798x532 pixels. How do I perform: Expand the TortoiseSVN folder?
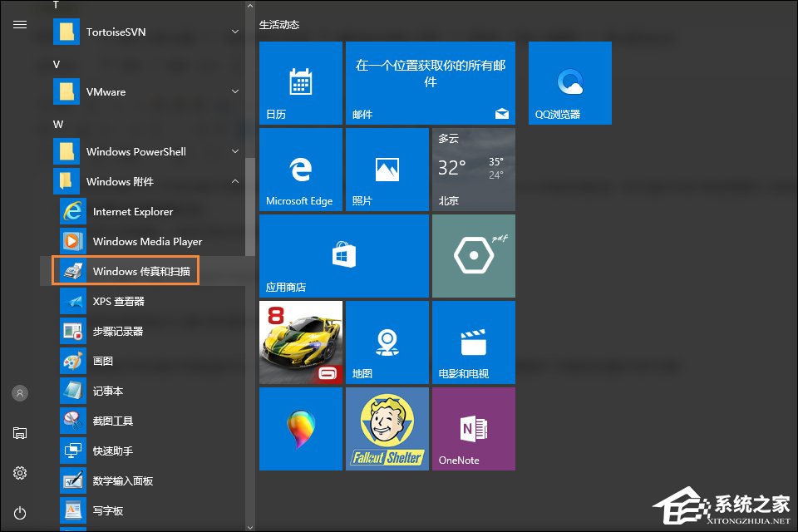pyautogui.click(x=235, y=32)
